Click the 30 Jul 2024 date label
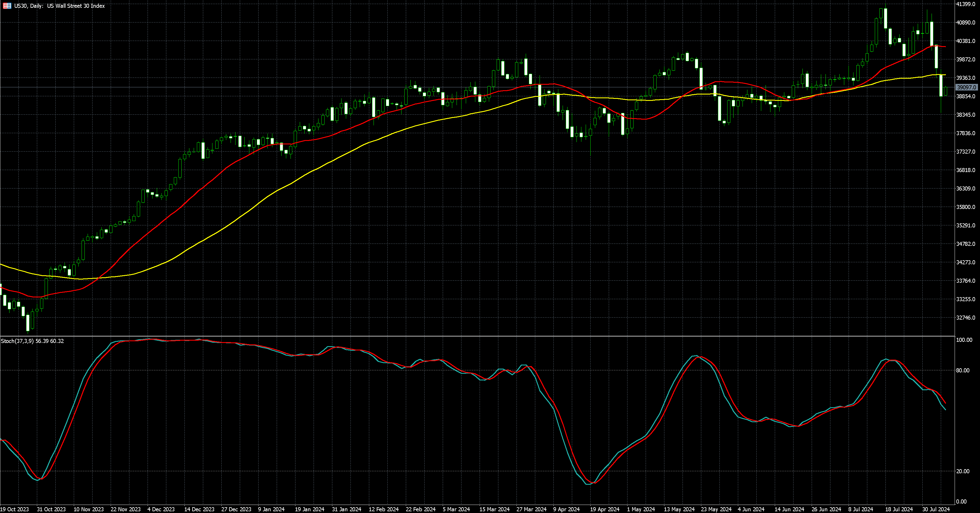 (x=936, y=509)
